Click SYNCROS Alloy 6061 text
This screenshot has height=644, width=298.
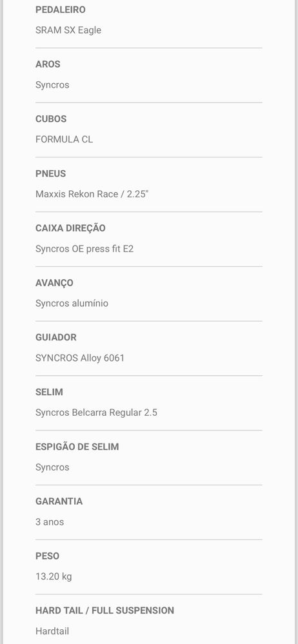80,358
